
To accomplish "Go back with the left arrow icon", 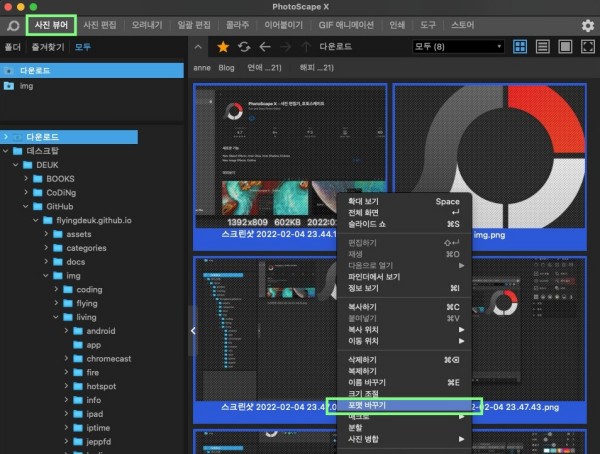I will [x=264, y=46].
